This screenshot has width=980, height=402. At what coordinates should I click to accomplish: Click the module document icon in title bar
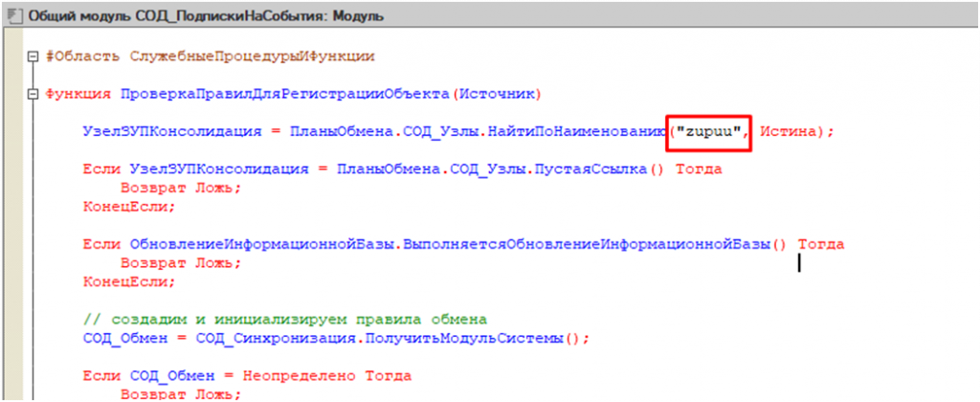coord(13,15)
